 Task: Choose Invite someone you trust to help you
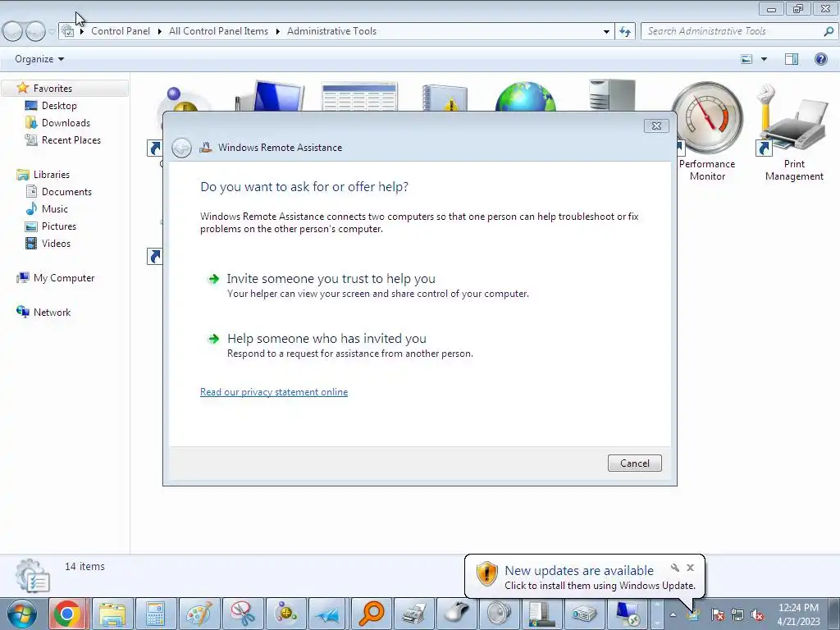331,279
